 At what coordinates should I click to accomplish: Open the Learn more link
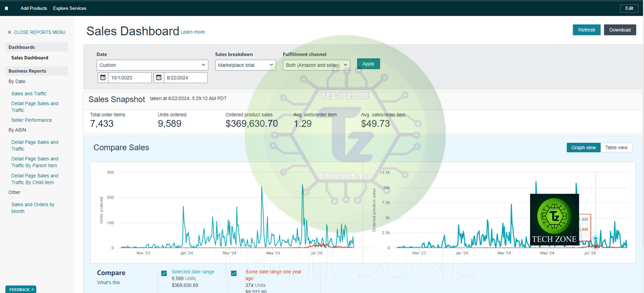192,32
